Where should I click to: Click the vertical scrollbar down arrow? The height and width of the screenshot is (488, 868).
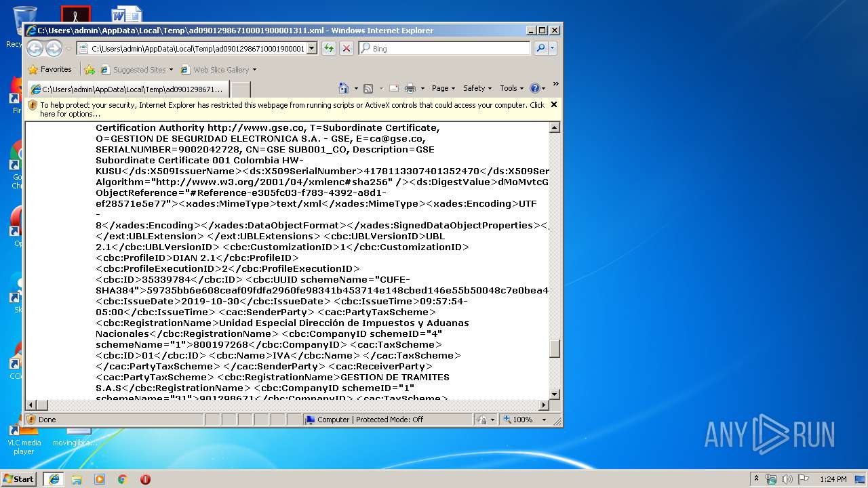(555, 394)
